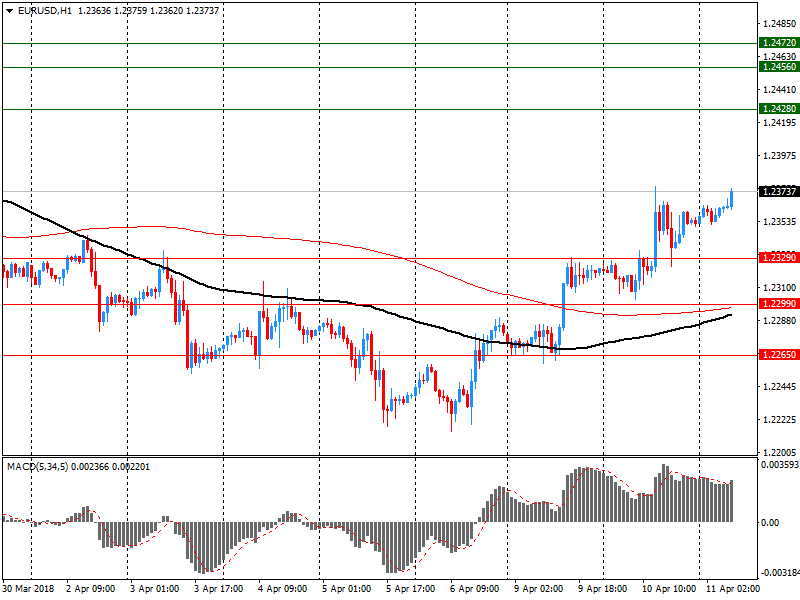
Task: Click the 5 Apr 01:00 time label
Action: (346, 589)
